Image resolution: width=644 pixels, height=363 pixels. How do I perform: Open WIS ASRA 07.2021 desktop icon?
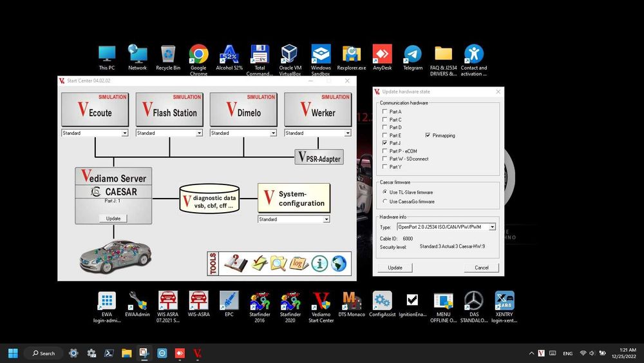[168, 307]
